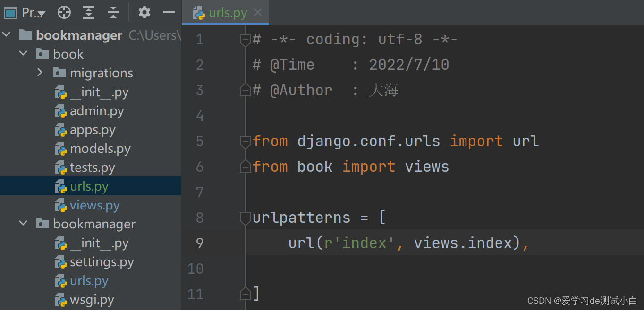644x310 pixels.
Task: Close the urls.py editor tab
Action: point(258,13)
